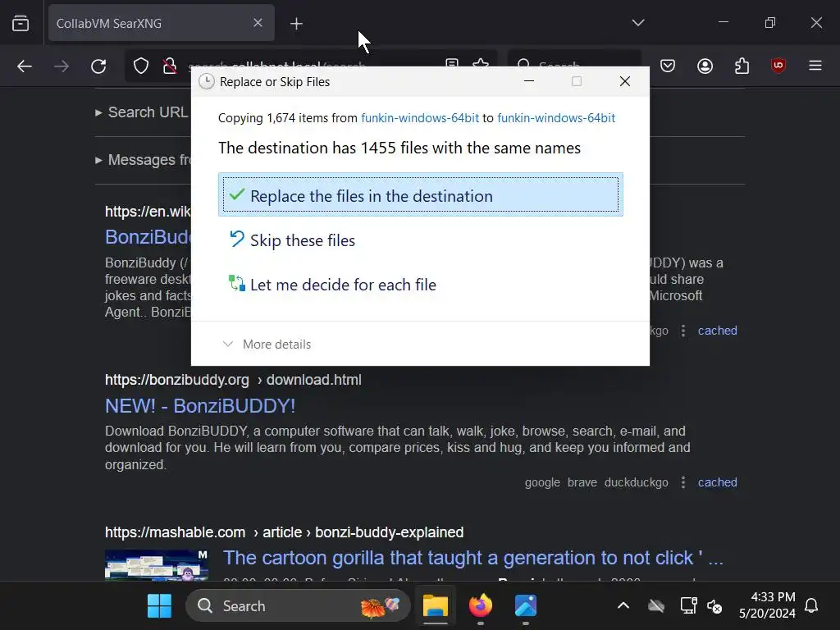Open NEW! - BonziBUDDY! result link
The image size is (840, 630).
click(x=200, y=406)
